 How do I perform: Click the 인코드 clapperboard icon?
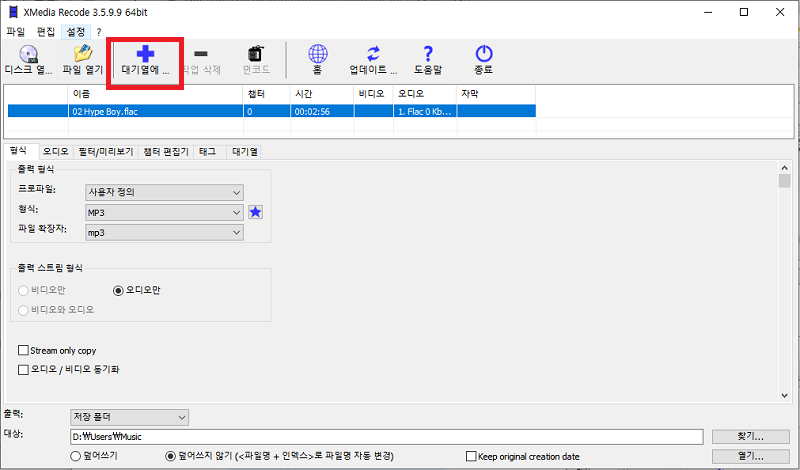coord(256,54)
